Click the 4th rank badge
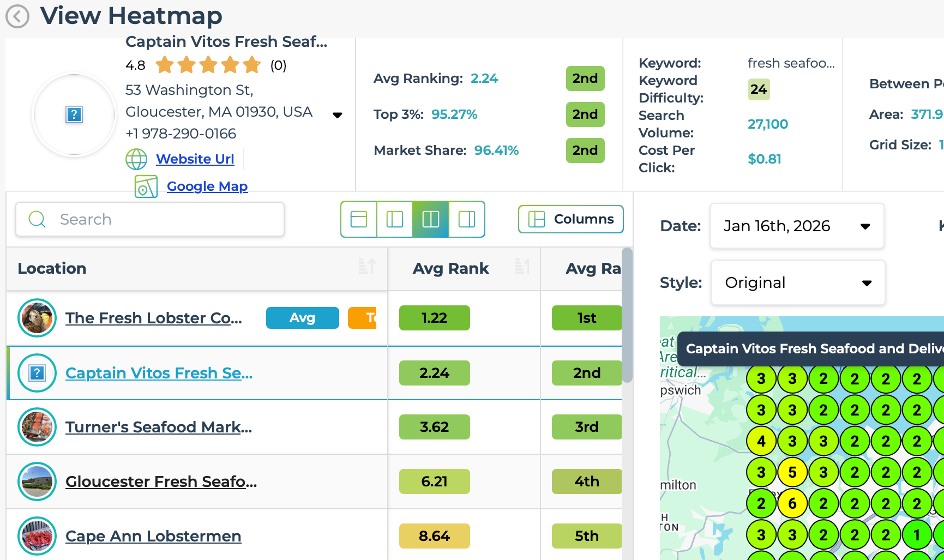The height and width of the screenshot is (560, 944). pyautogui.click(x=587, y=481)
